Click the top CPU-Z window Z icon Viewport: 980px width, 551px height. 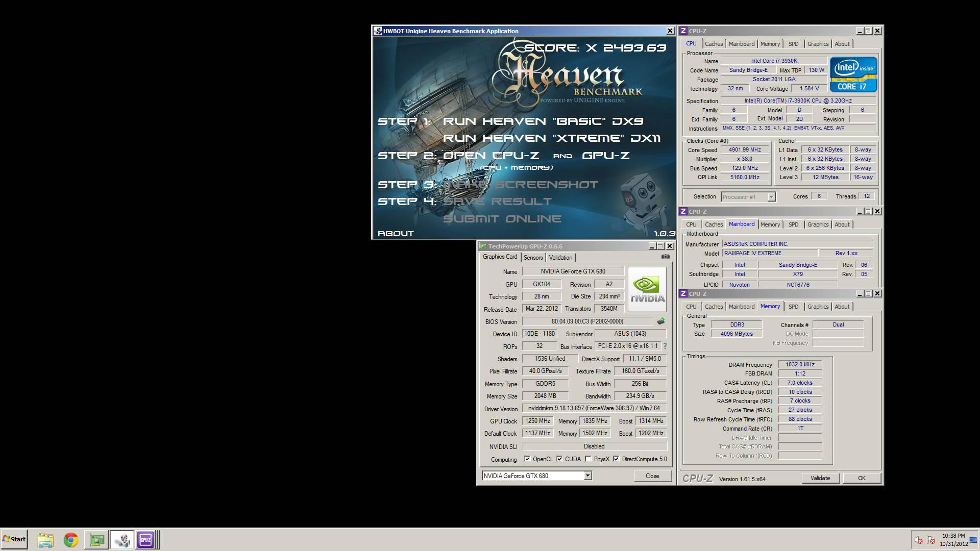tap(683, 31)
